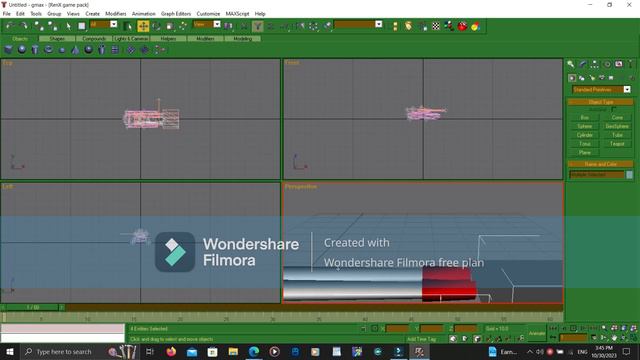Viewport: 640px width, 360px height.
Task: Activate the Select and Scale tool
Action: pos(170,26)
